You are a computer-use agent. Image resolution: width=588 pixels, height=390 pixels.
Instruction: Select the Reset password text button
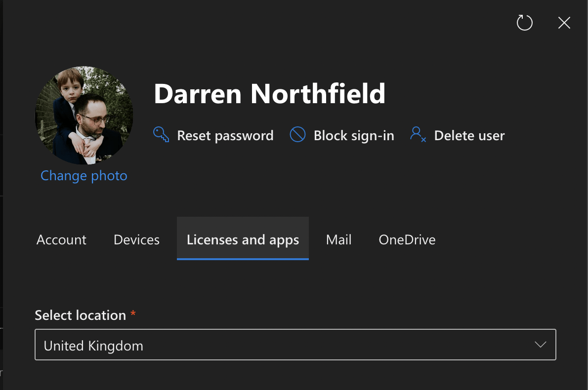(x=225, y=136)
